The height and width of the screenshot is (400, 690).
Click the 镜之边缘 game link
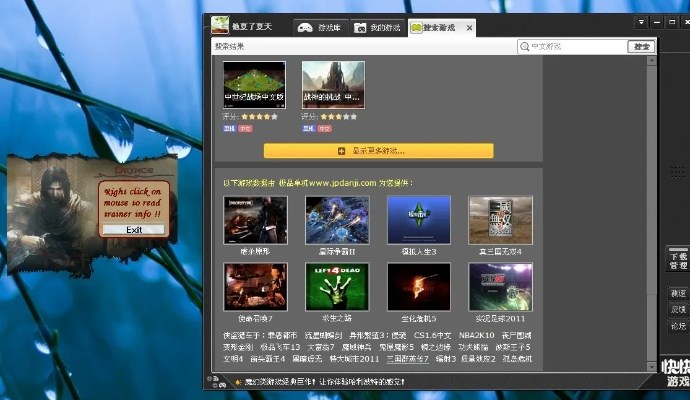(435, 347)
